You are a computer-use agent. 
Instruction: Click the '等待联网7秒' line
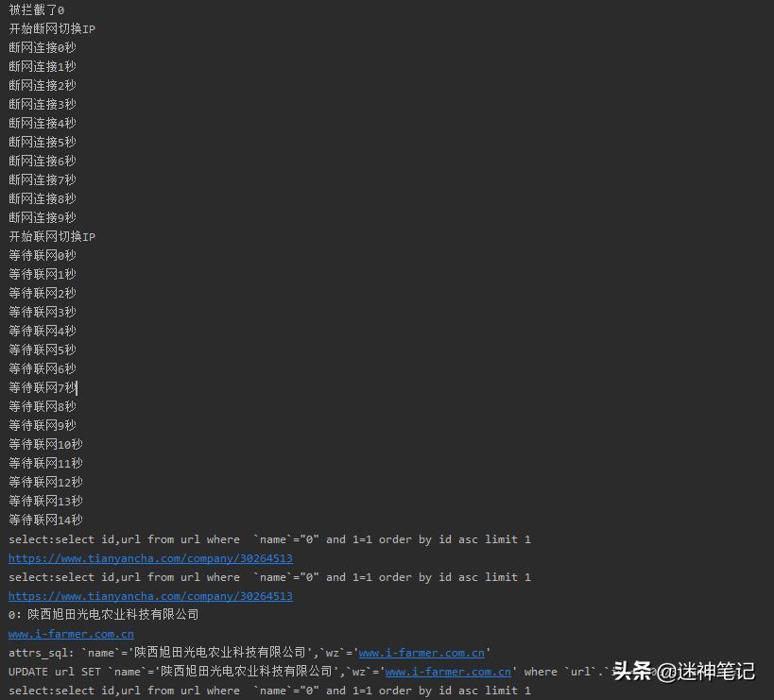tap(43, 388)
